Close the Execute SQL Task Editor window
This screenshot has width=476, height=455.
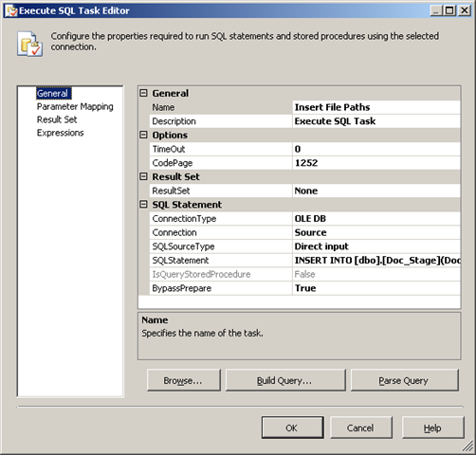tap(465, 10)
